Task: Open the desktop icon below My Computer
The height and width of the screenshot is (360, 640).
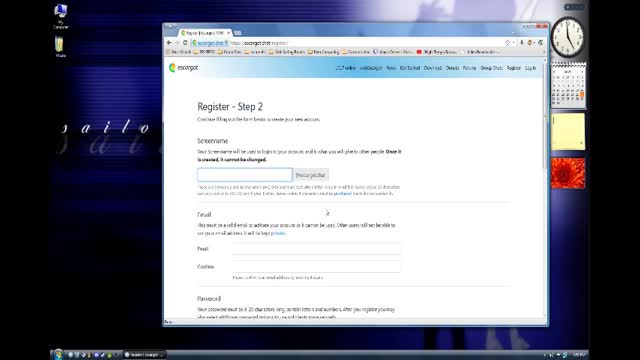Action: click(60, 47)
